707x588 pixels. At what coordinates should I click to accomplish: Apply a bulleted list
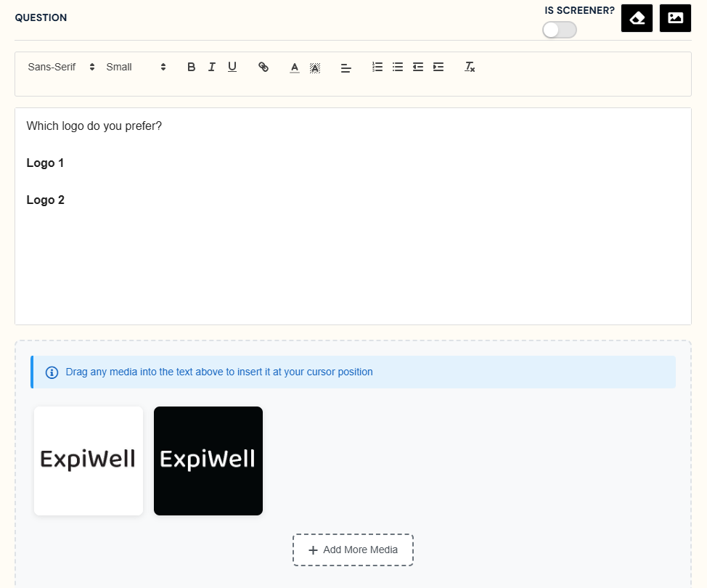[397, 67]
